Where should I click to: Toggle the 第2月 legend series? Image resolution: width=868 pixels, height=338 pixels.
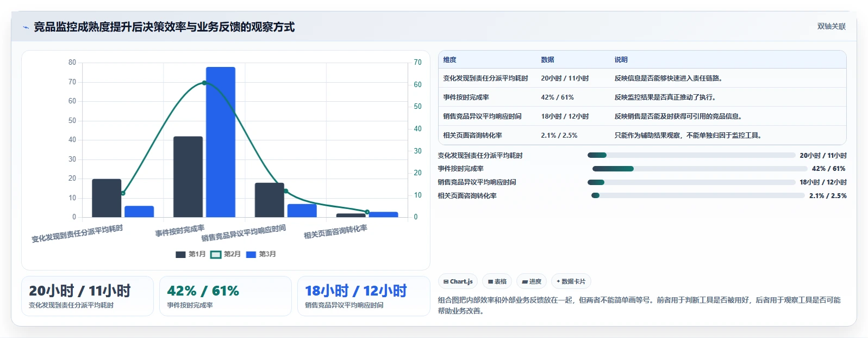pos(226,254)
